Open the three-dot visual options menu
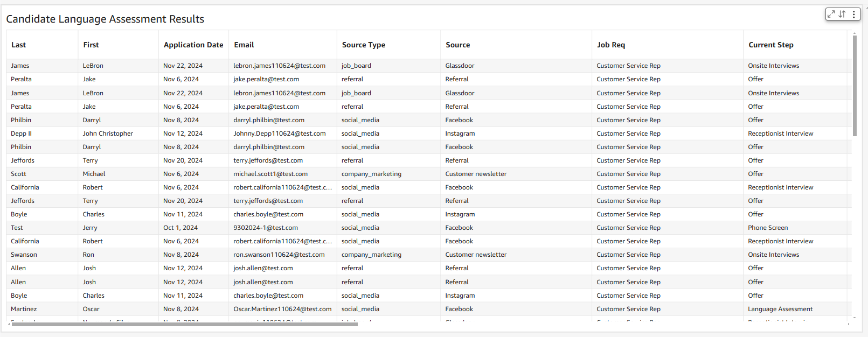Screen dimensions: 868x337 pos(854,15)
